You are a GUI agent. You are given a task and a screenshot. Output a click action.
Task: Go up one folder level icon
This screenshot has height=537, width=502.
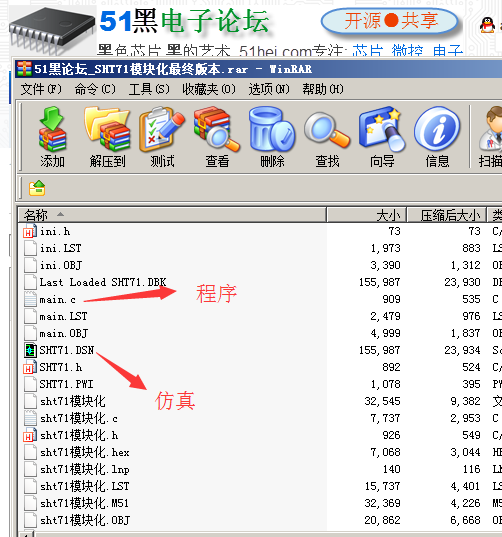point(37,188)
